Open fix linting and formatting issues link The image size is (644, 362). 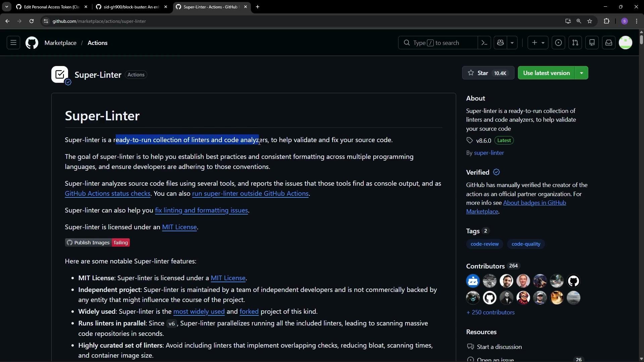click(x=201, y=210)
